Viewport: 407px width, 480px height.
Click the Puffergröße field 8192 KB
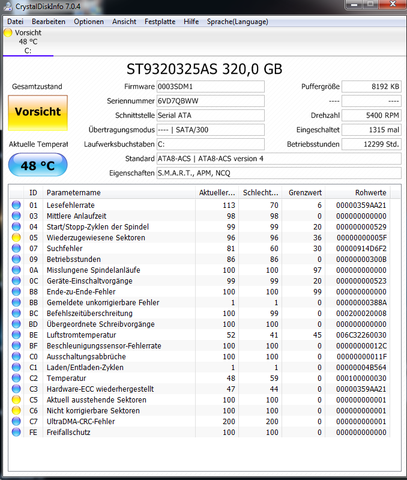click(x=372, y=87)
